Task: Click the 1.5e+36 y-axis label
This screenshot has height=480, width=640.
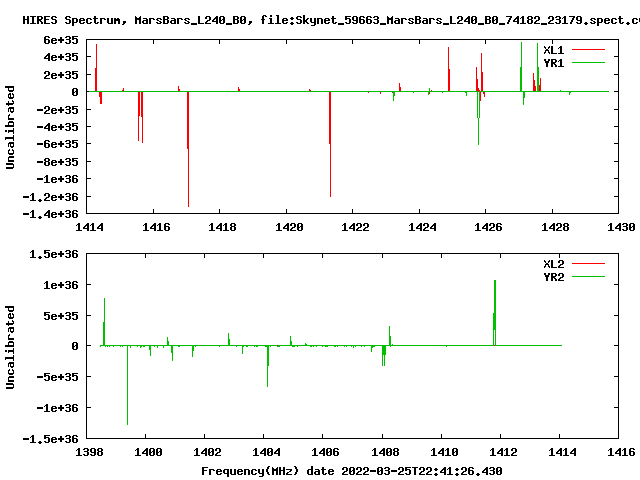Action: coord(53,254)
